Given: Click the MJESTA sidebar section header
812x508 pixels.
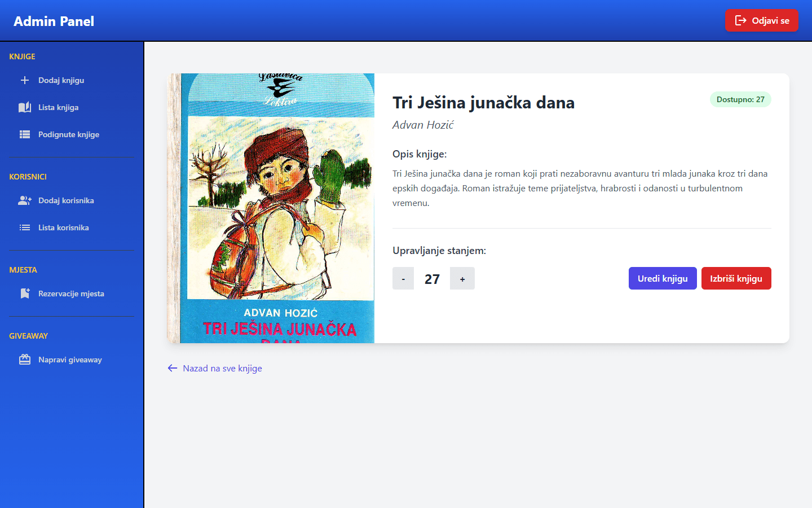Looking at the screenshot, I should 23,270.
